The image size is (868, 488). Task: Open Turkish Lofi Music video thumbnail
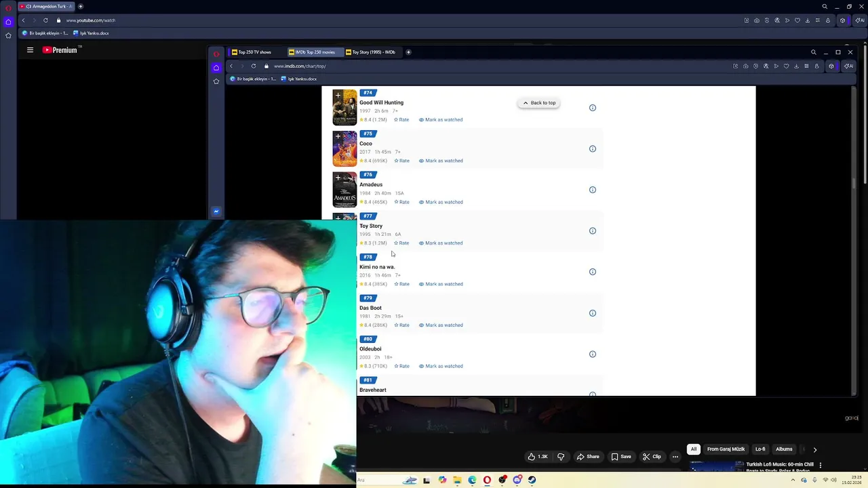coord(717,466)
